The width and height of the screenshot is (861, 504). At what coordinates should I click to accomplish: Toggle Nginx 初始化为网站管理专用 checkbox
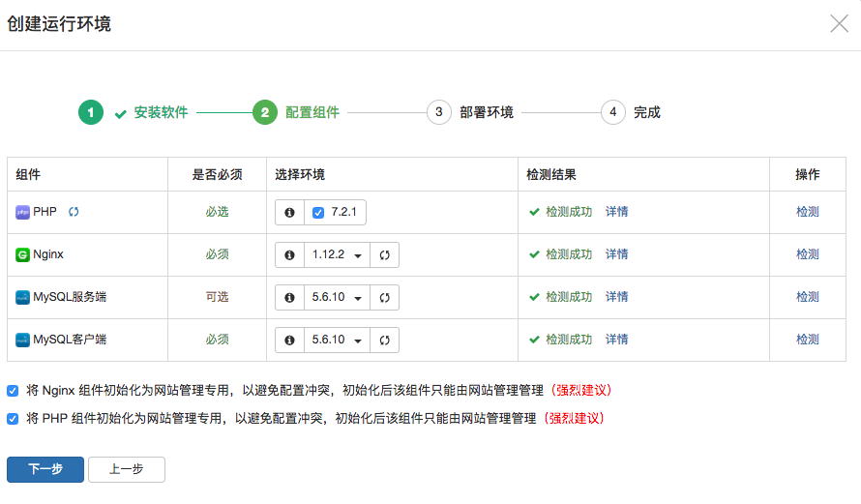click(13, 391)
